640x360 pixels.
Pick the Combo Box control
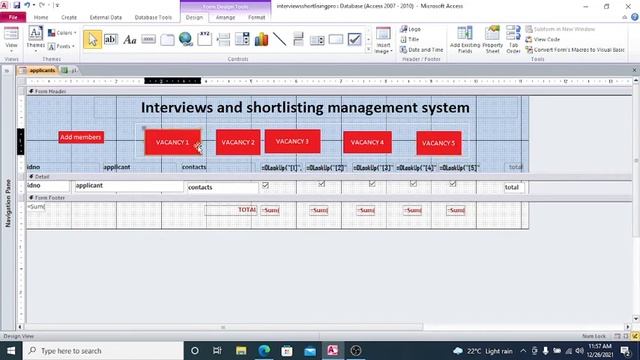click(x=242, y=39)
